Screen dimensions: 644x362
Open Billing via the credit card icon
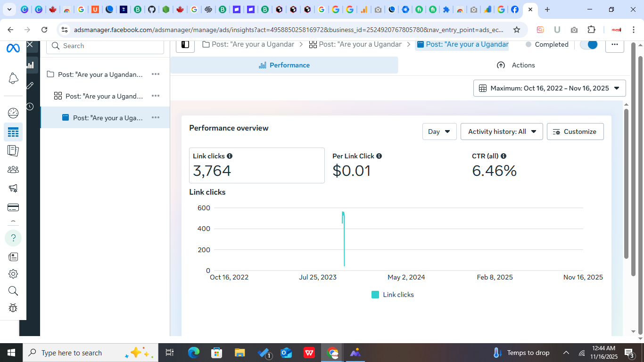click(x=13, y=207)
